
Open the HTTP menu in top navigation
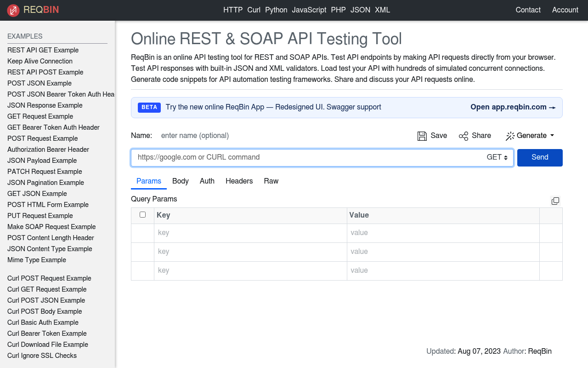(x=233, y=10)
